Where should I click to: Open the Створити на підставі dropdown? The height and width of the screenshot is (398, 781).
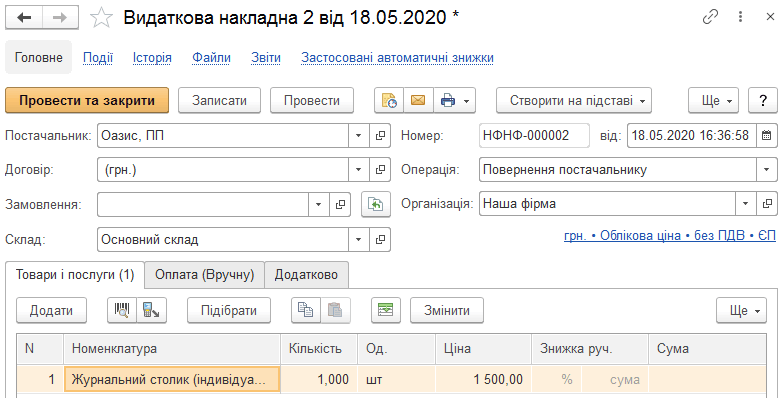coord(574,101)
